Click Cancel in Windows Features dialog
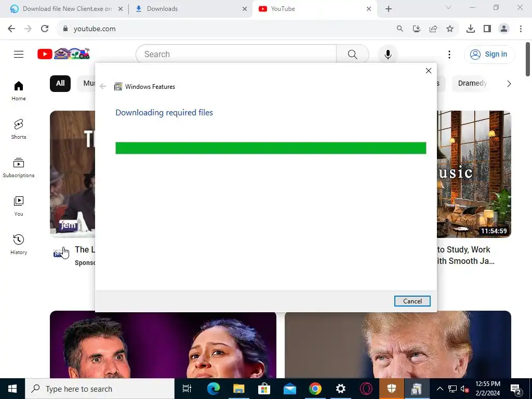 tap(412, 301)
